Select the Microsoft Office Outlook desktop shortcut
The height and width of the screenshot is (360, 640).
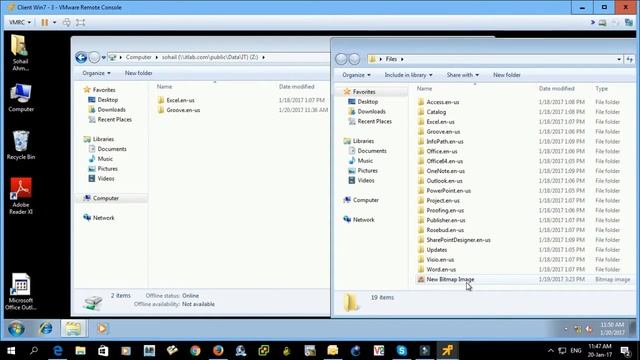[x=20, y=291]
